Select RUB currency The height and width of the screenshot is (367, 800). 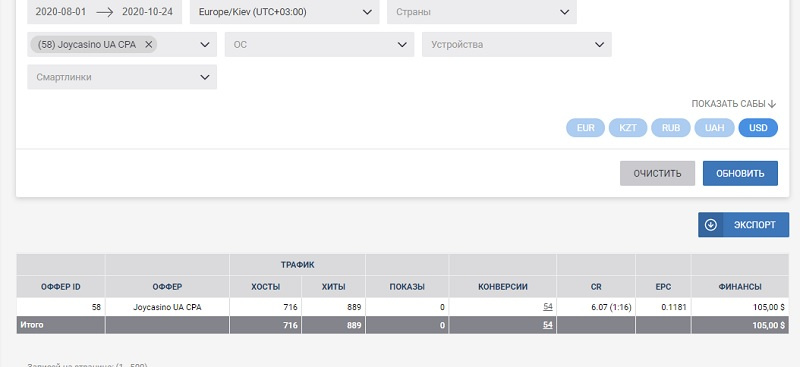coord(670,128)
